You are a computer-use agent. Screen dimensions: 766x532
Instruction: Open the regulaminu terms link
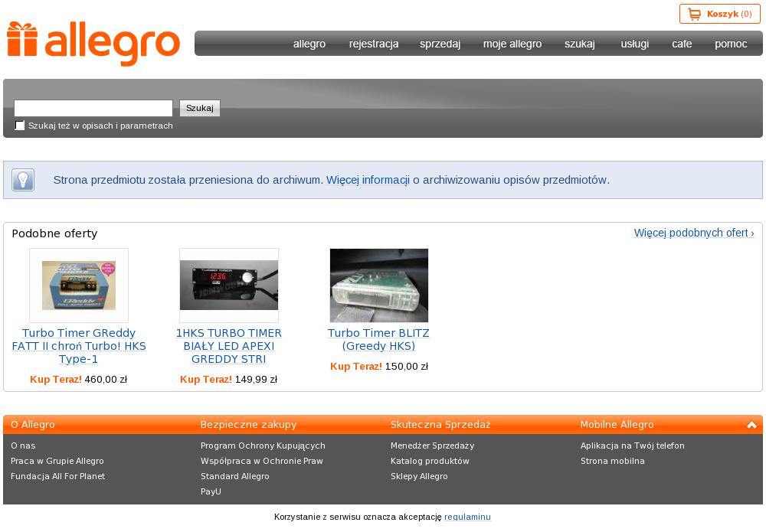click(x=467, y=517)
